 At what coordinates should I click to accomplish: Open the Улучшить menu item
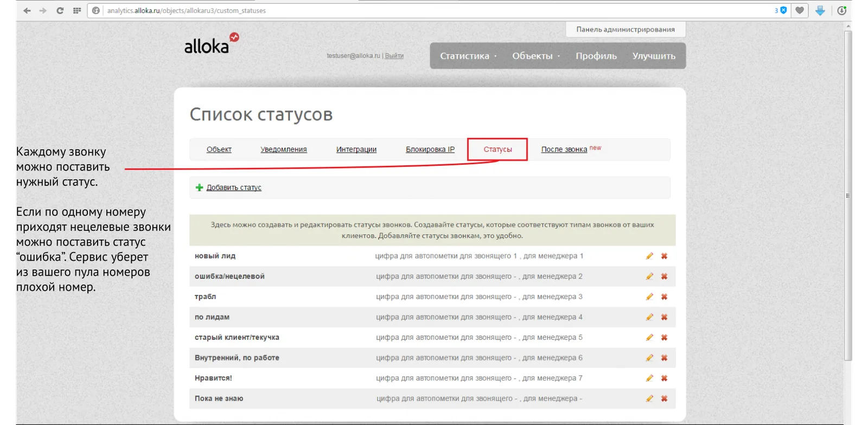tap(654, 56)
